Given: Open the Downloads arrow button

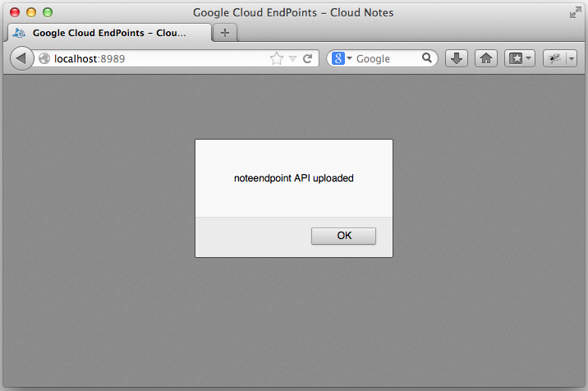Looking at the screenshot, I should [457, 58].
